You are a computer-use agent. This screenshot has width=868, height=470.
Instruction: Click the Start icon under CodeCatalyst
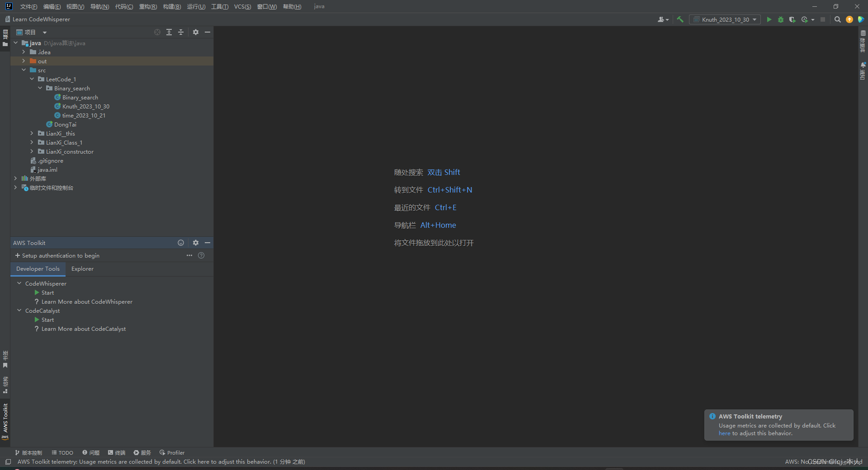coord(37,320)
